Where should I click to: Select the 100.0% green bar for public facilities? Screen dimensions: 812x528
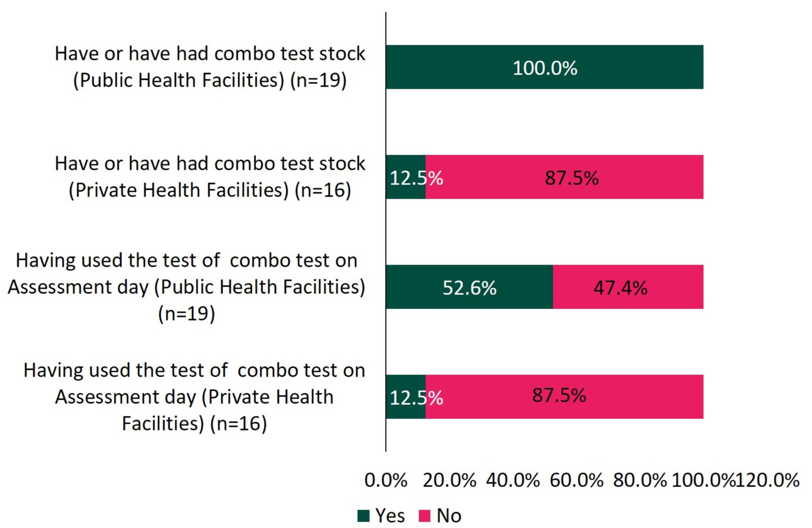(544, 67)
